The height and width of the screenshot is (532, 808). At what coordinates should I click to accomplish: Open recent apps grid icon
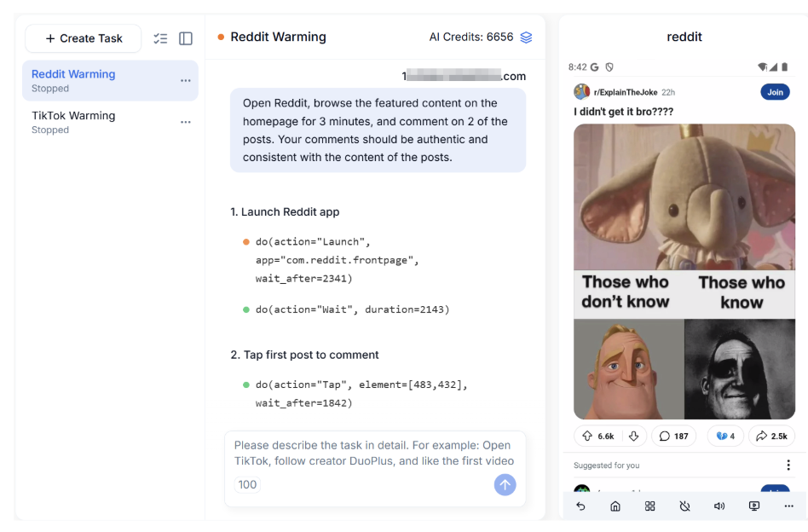click(x=649, y=506)
